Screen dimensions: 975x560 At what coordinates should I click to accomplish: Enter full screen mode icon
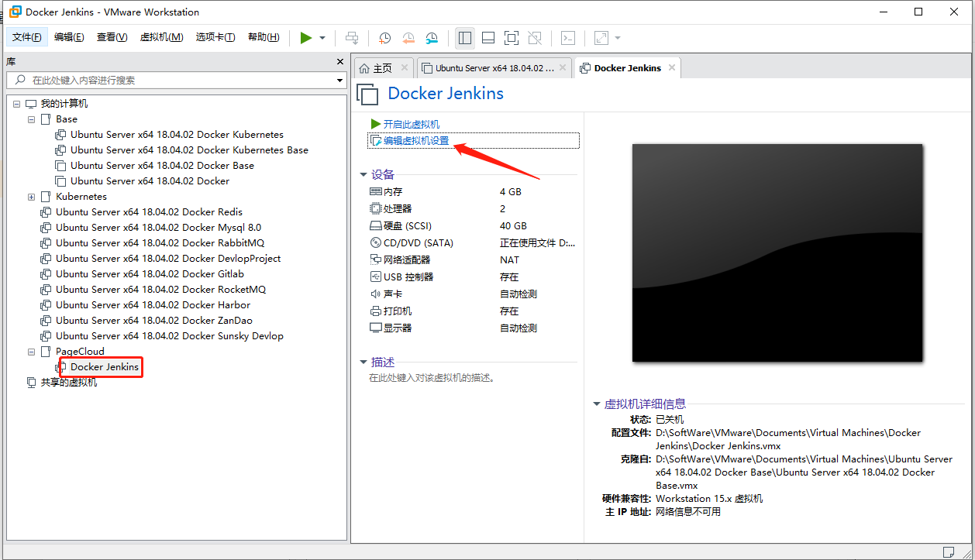pos(512,37)
